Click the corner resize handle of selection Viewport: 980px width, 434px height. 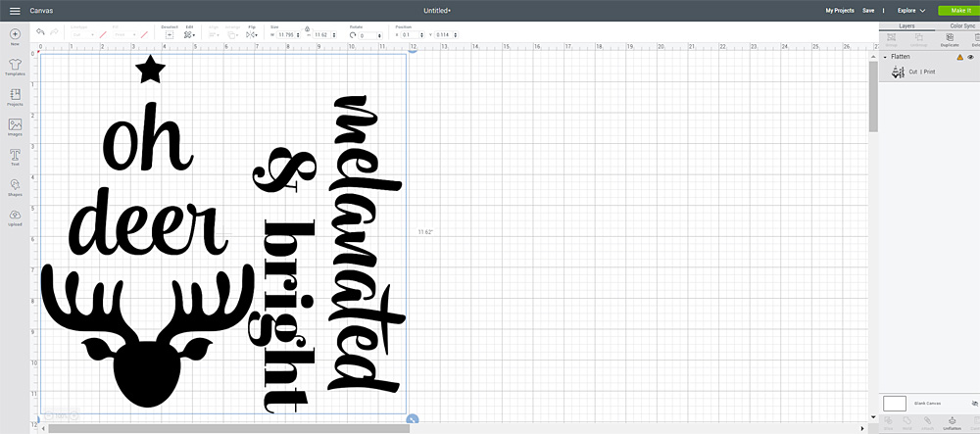coord(413,419)
